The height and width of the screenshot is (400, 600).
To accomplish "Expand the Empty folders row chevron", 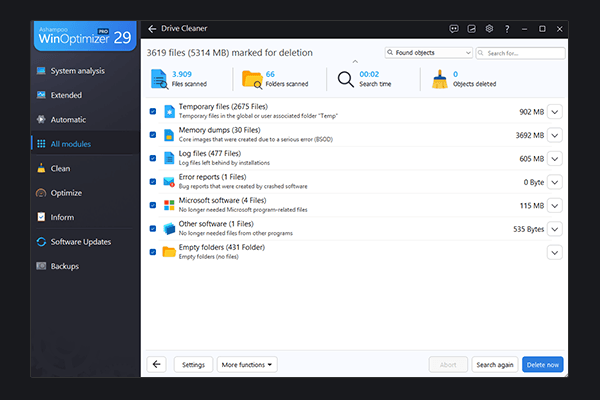I will point(554,253).
